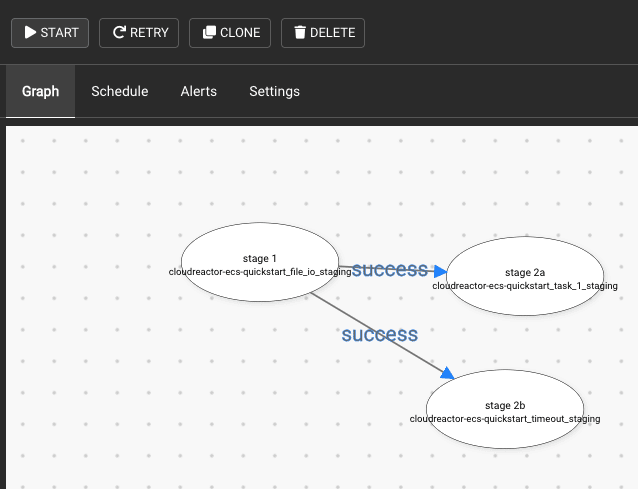Click blue arrowhead entering stage 2a

click(440, 271)
